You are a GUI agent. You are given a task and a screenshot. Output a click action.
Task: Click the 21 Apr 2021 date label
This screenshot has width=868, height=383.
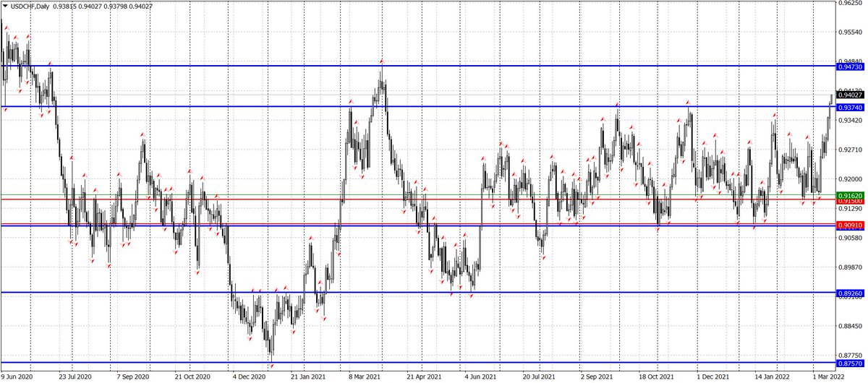(x=425, y=376)
